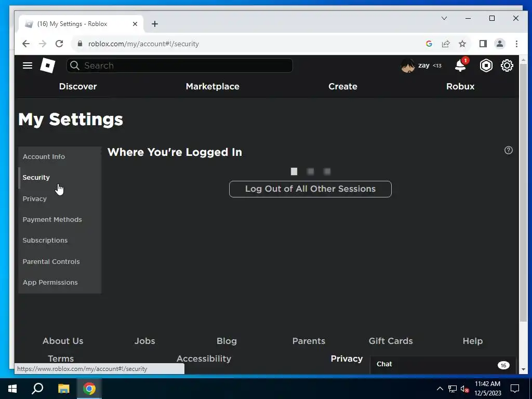Select App Permissions in settings sidebar
532x399 pixels.
point(60,282)
